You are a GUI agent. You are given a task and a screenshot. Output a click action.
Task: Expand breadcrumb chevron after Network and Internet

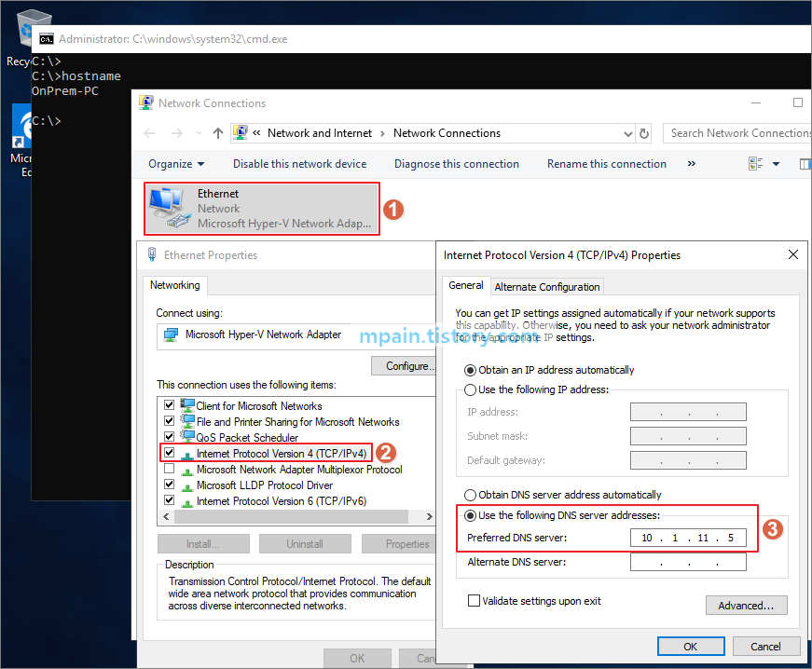382,133
